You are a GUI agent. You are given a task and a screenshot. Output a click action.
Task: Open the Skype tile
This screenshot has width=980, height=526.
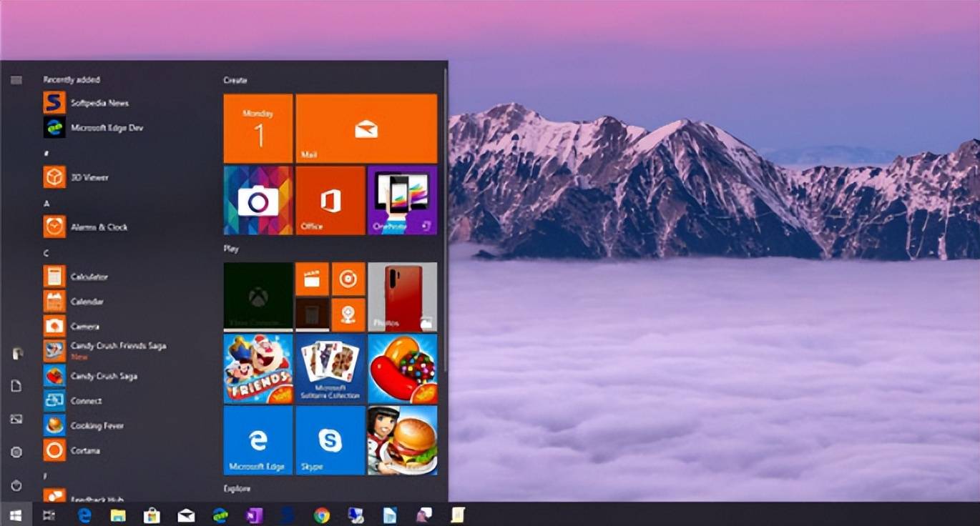pos(330,441)
